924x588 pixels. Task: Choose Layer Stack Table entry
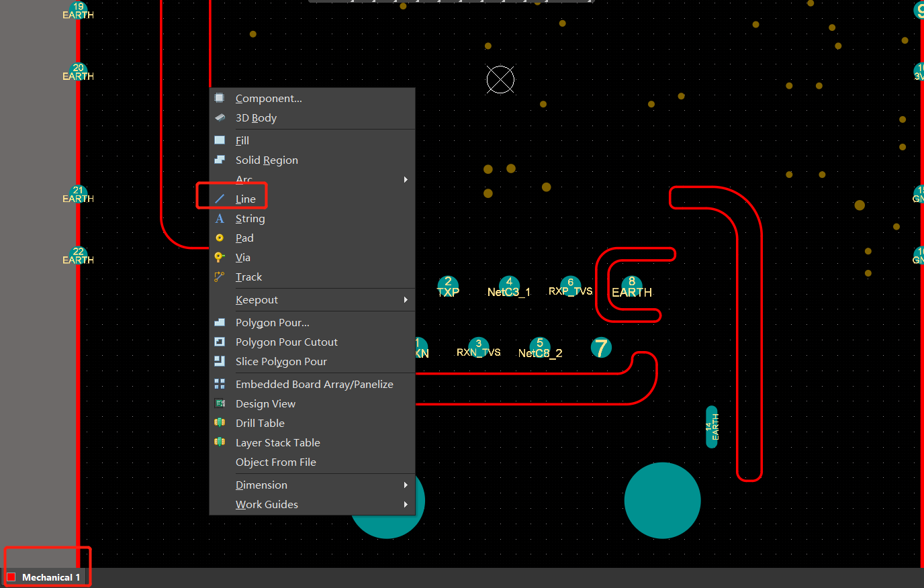tap(312, 442)
